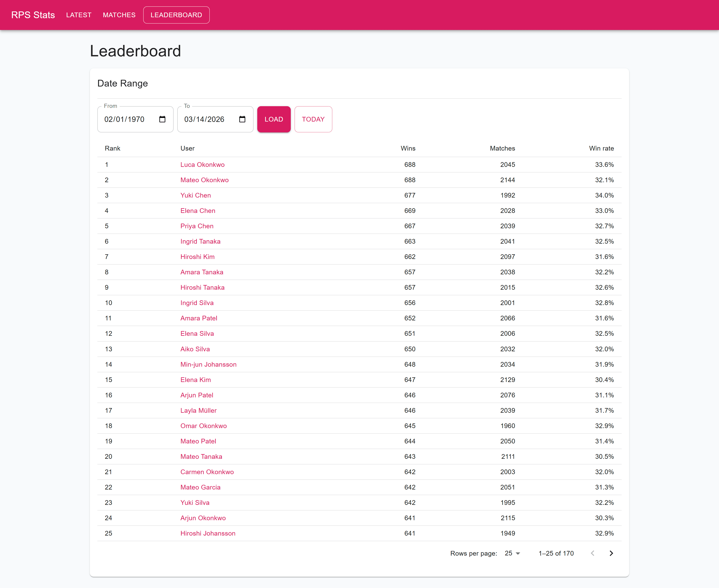The height and width of the screenshot is (588, 719).
Task: Open Luca Okonkwo's profile link
Action: (x=203, y=165)
